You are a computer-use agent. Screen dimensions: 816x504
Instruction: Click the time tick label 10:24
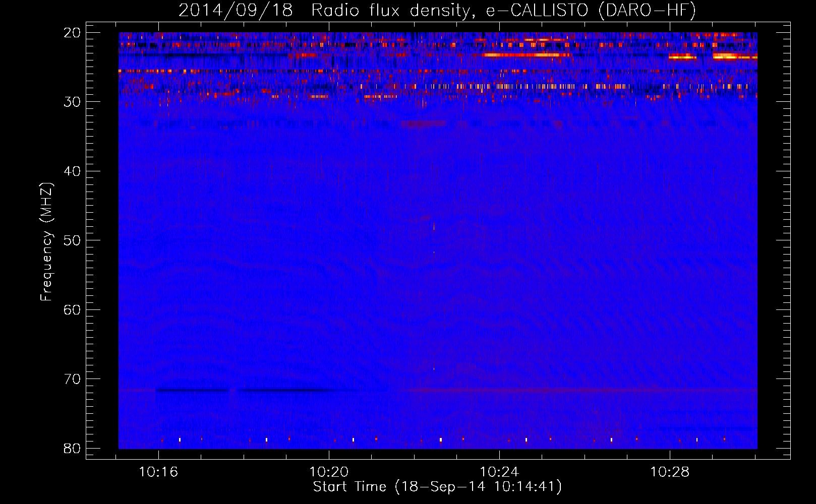click(499, 472)
